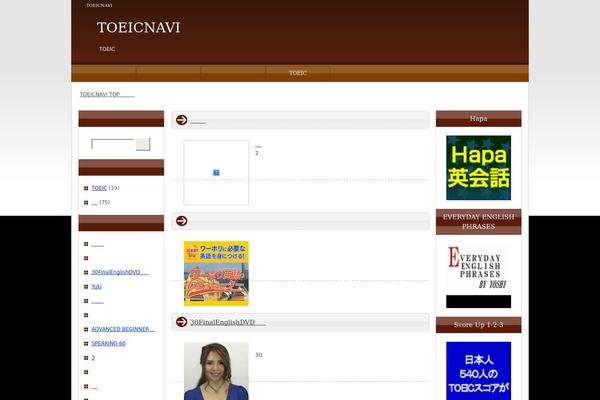Viewport: 600px width, 400px height.
Task: Open the category link with count (75)
Action: click(94, 202)
